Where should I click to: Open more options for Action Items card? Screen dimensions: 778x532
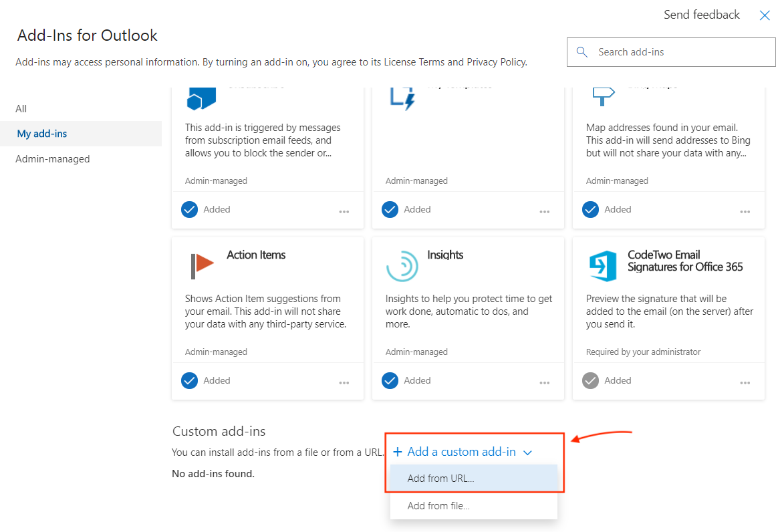pos(344,382)
